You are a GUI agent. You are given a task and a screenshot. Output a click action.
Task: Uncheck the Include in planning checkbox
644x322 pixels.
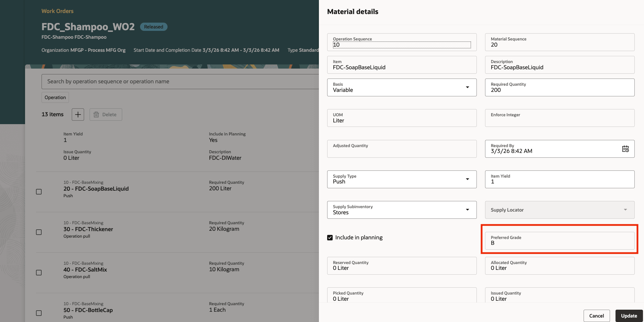click(x=330, y=238)
